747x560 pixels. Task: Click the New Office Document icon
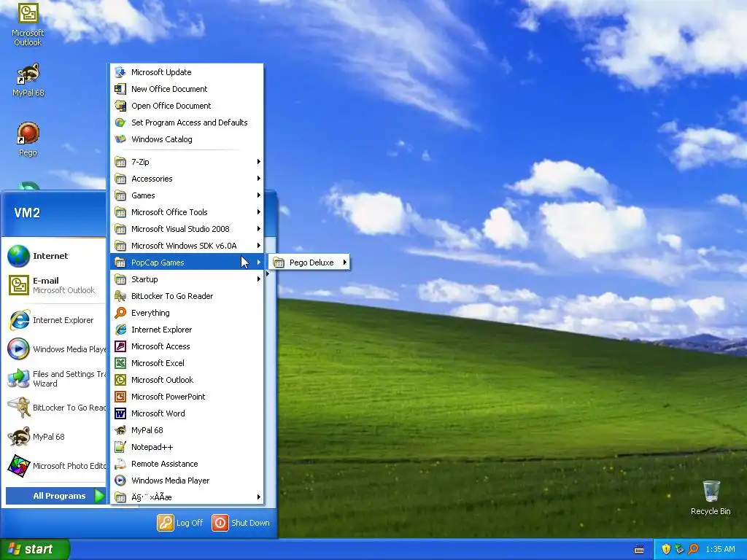point(120,88)
